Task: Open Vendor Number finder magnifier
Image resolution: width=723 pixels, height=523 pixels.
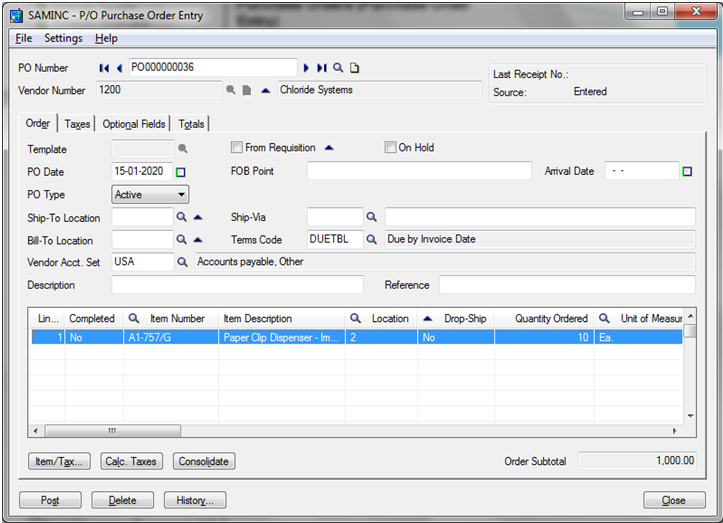Action: tap(231, 90)
